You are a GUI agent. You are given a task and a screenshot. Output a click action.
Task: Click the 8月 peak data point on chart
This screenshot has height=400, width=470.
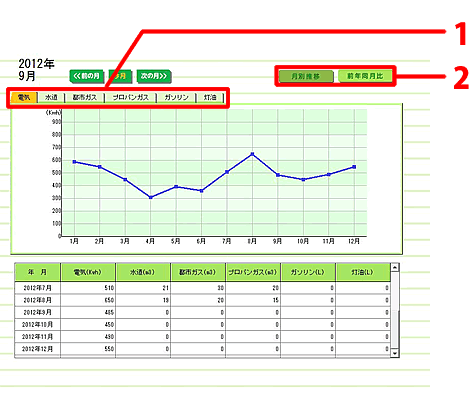[252, 154]
